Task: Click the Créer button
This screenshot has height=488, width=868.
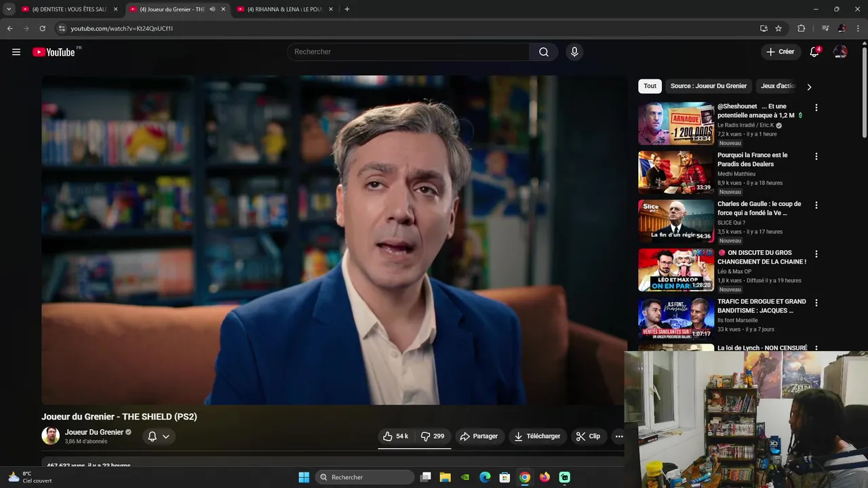Action: [781, 52]
